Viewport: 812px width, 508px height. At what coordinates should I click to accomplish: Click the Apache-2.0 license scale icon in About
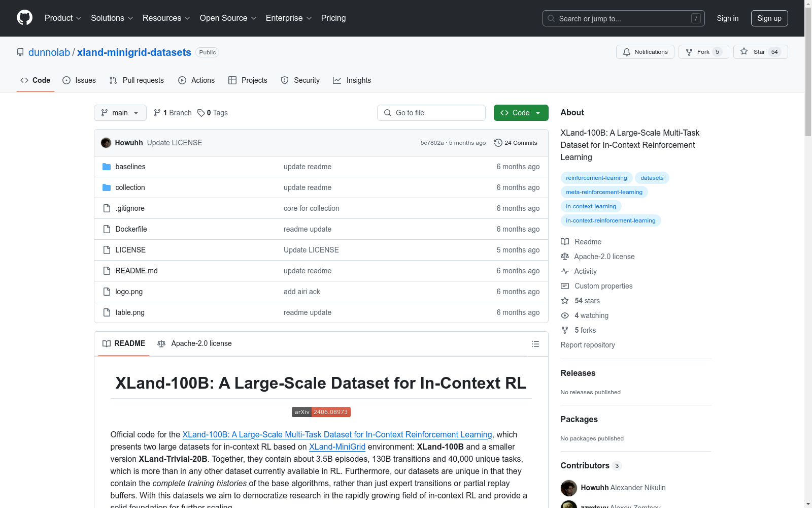click(565, 257)
